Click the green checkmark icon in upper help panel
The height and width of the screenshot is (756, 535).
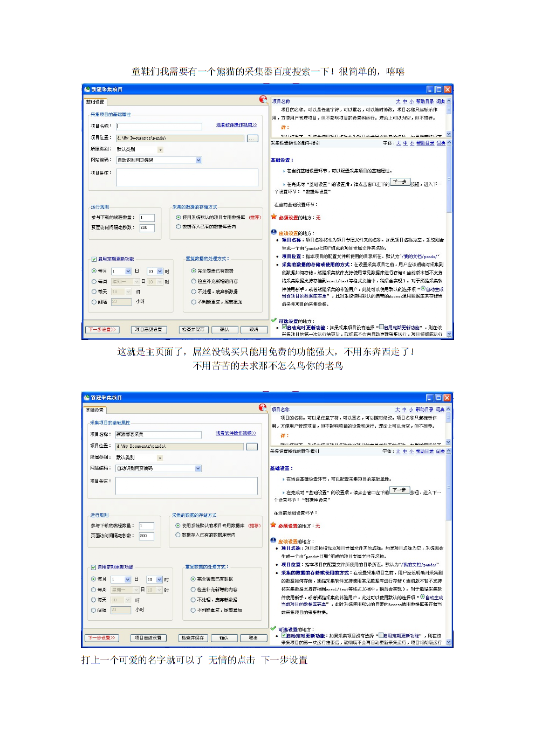(x=274, y=320)
